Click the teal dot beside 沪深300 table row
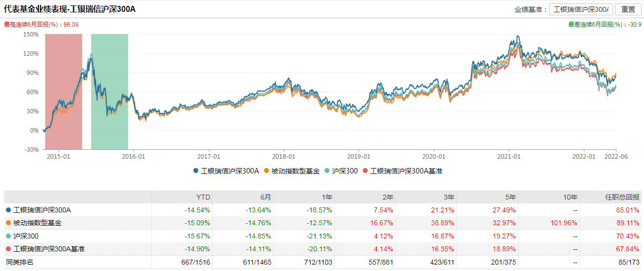 click(9, 236)
